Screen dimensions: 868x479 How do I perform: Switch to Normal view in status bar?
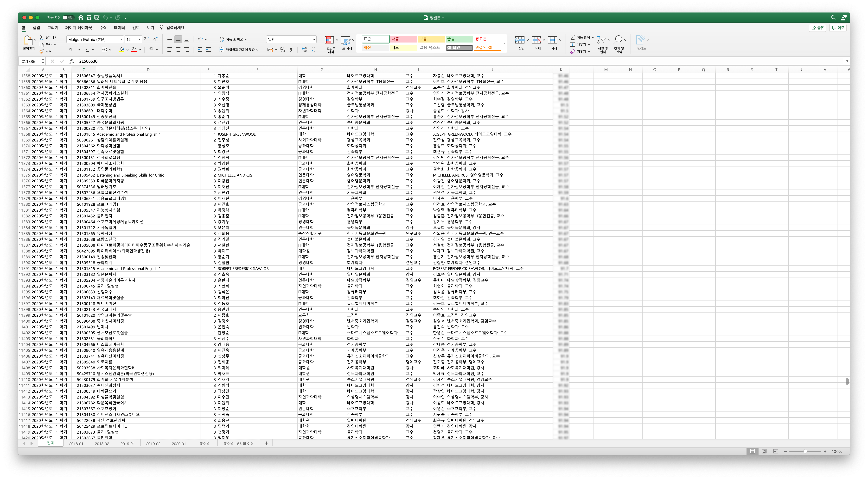[752, 451]
